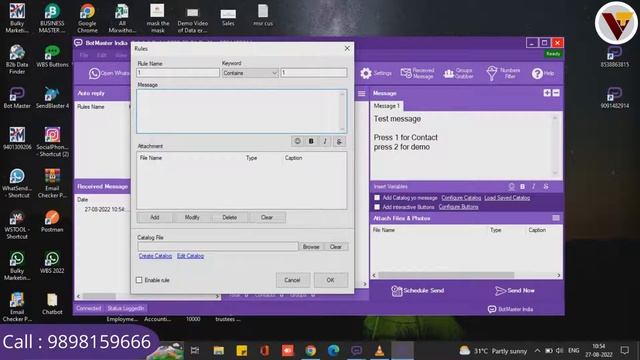640x360 pixels.
Task: Open Configure Buttons link
Action: pyautogui.click(x=458, y=207)
